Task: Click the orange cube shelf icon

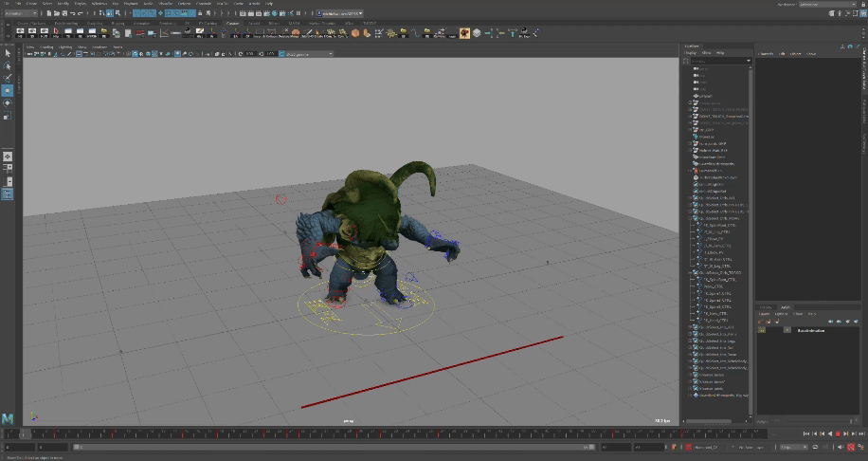Action: pyautogui.click(x=355, y=33)
